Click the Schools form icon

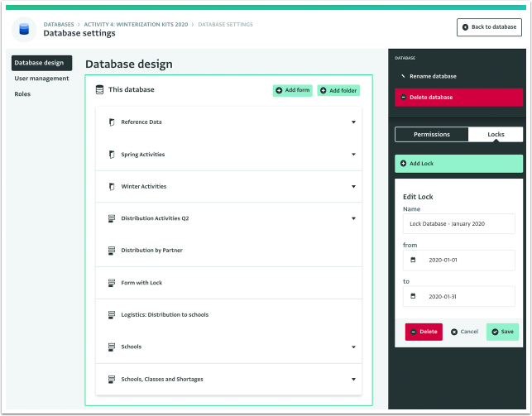coord(112,347)
